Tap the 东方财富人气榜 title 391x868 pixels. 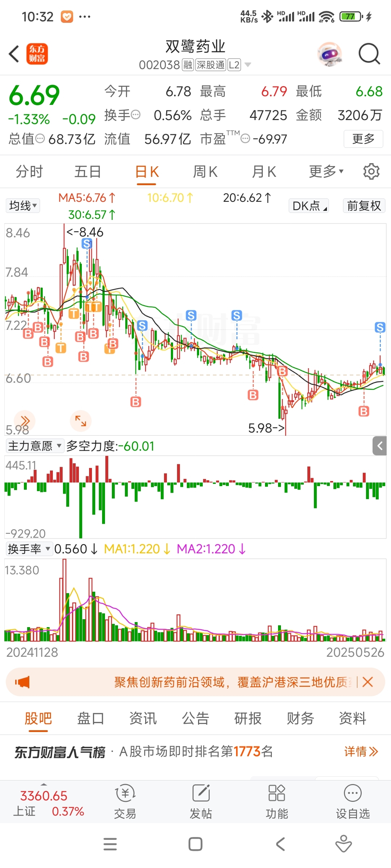pyautogui.click(x=60, y=752)
